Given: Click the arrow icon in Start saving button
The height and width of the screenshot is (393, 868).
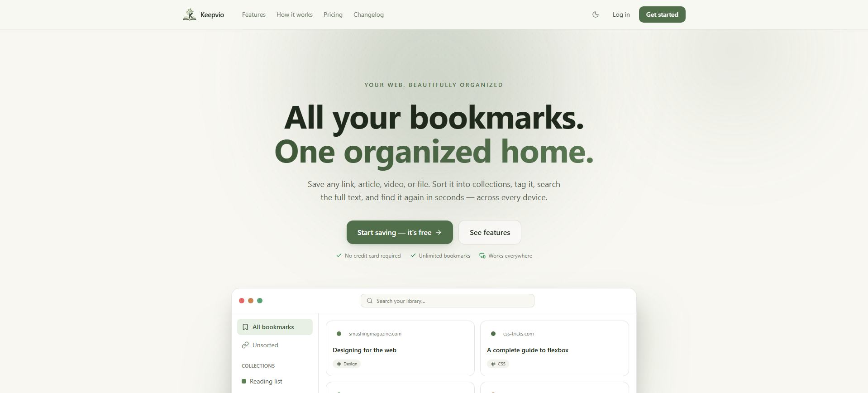Looking at the screenshot, I should coord(439,232).
